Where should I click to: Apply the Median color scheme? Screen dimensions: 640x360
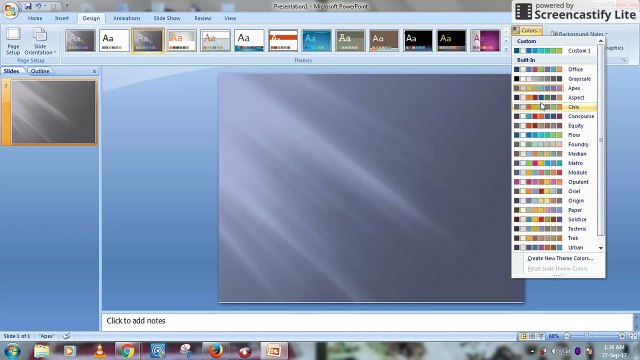pyautogui.click(x=554, y=154)
